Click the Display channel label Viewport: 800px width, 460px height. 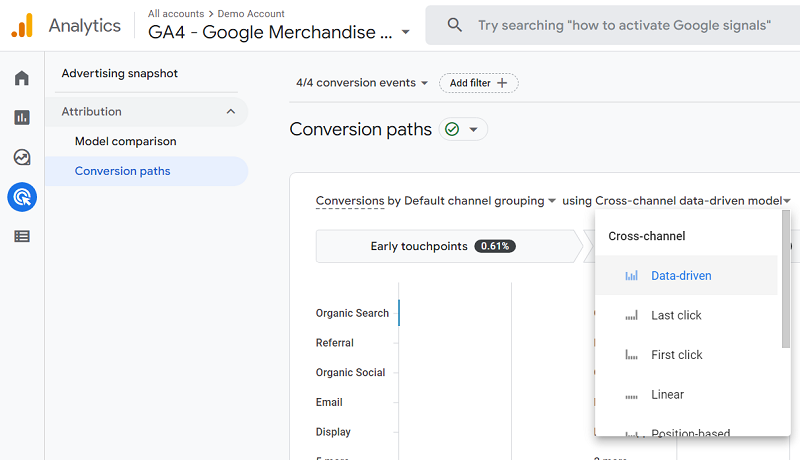[x=333, y=431]
